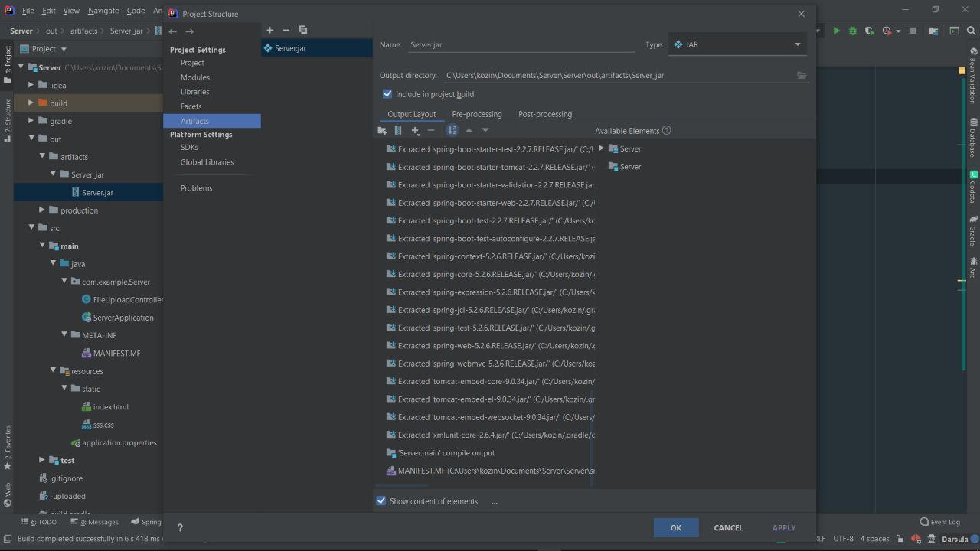This screenshot has height=551, width=980.
Task: Expand gradle folder in project tree
Action: coord(31,121)
